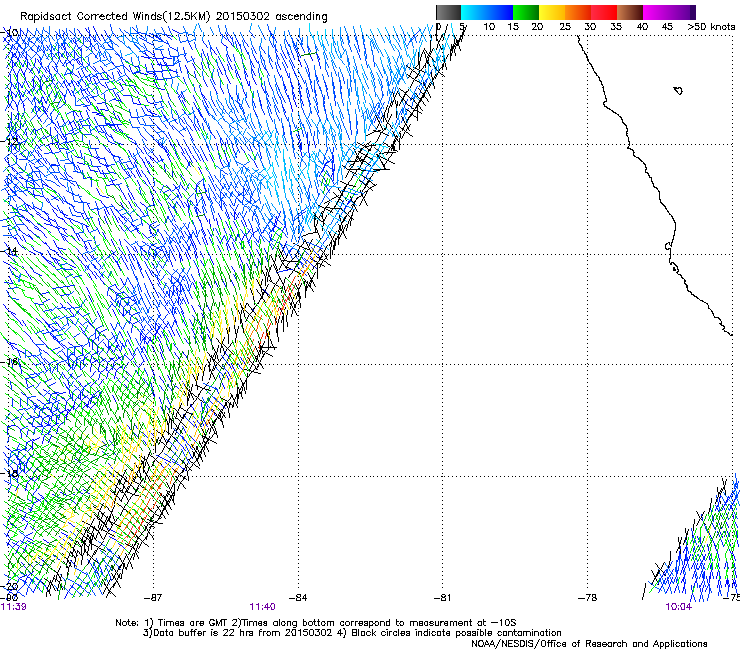Click the latitude axis label '-18'
This screenshot has width=740, height=650.
[11, 473]
